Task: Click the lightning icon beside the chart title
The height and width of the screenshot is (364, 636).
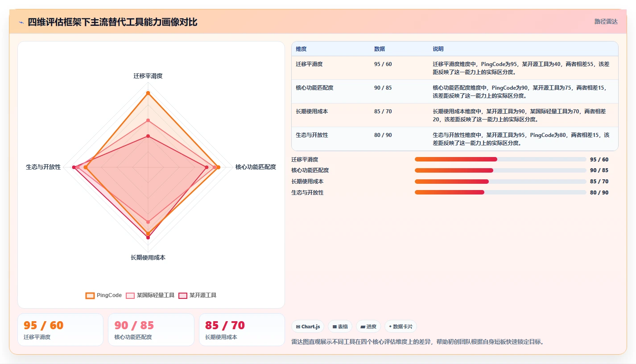Action: 21,22
